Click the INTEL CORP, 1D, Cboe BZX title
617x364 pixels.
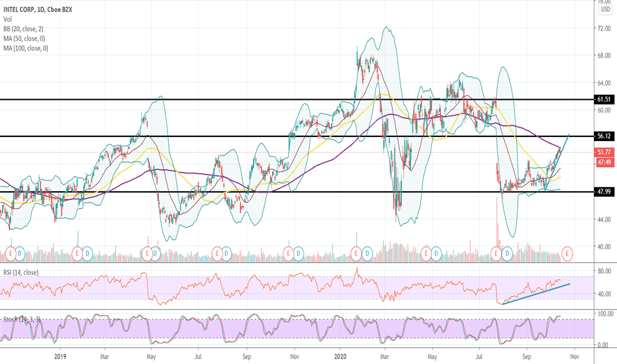pyautogui.click(x=37, y=9)
